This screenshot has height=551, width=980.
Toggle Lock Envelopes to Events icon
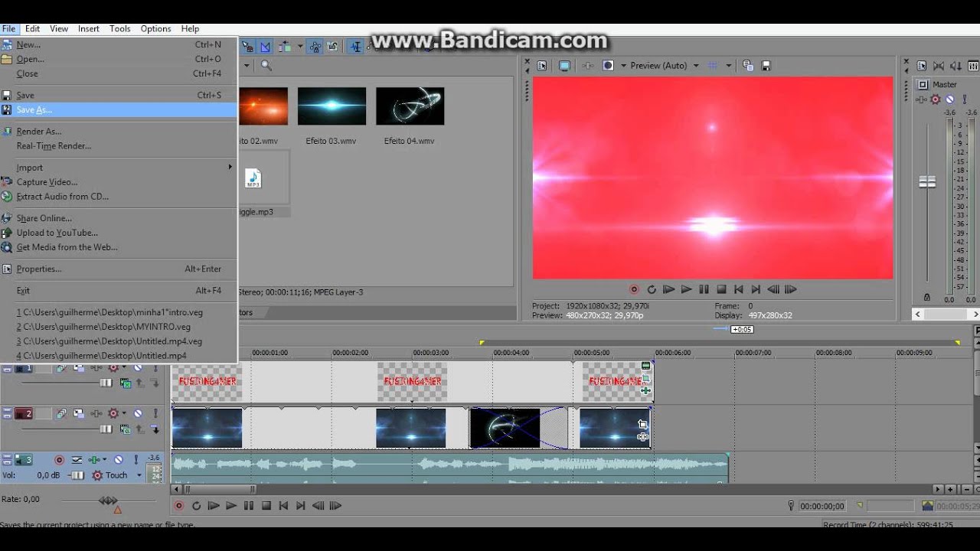(315, 47)
